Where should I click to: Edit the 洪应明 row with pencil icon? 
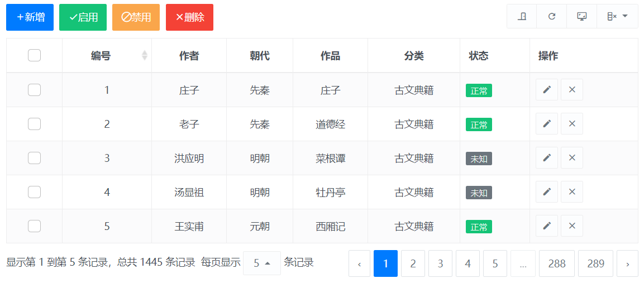pyautogui.click(x=547, y=158)
